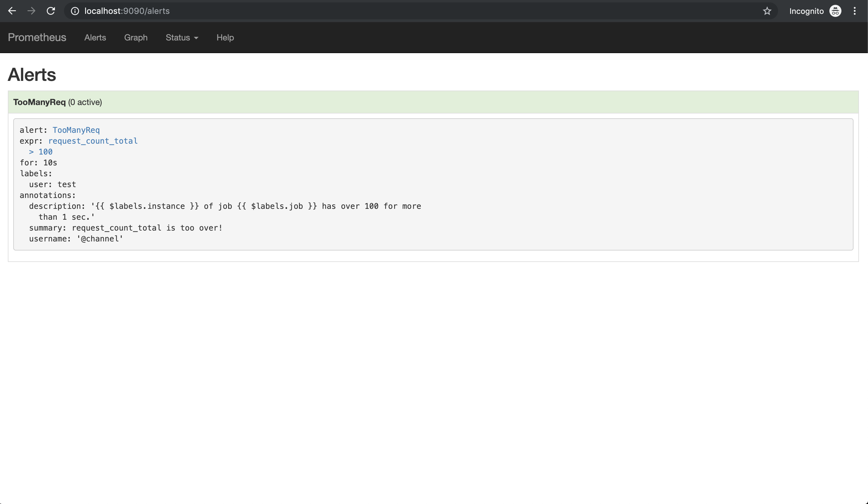Open the TooManyReq alert name link
Image resolution: width=868 pixels, height=504 pixels.
[76, 130]
